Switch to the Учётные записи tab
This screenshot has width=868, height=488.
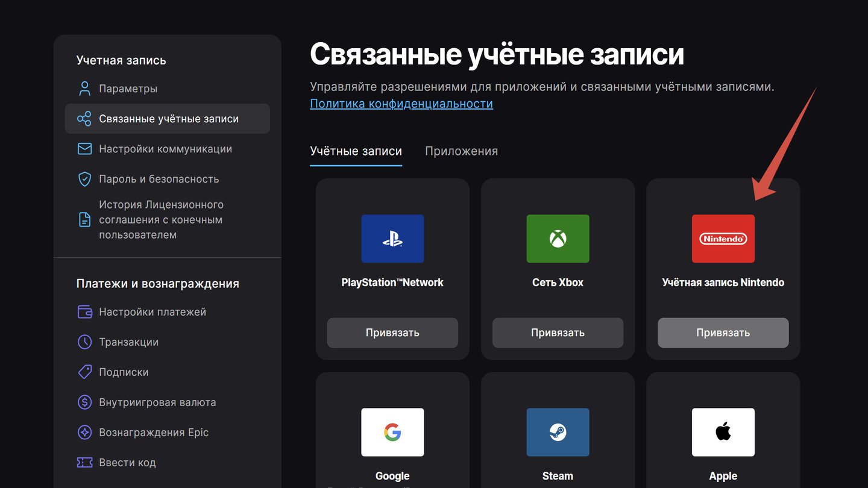(356, 151)
